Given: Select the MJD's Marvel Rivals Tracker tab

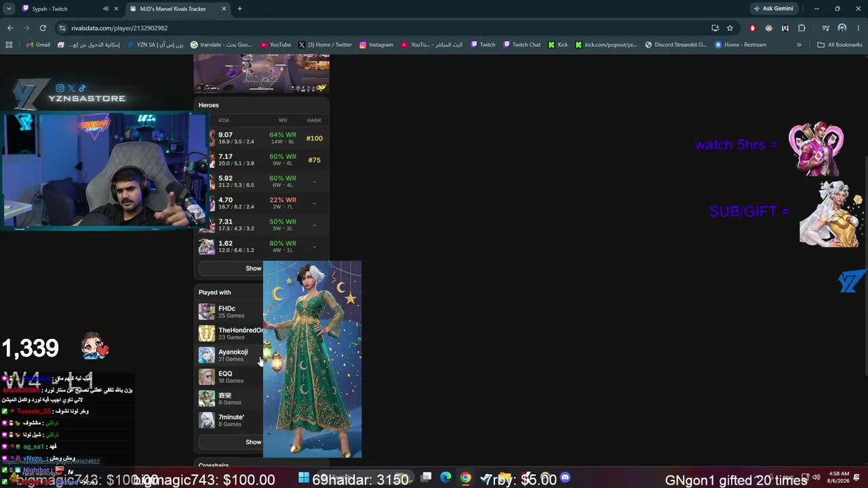Looking at the screenshot, I should (x=178, y=9).
